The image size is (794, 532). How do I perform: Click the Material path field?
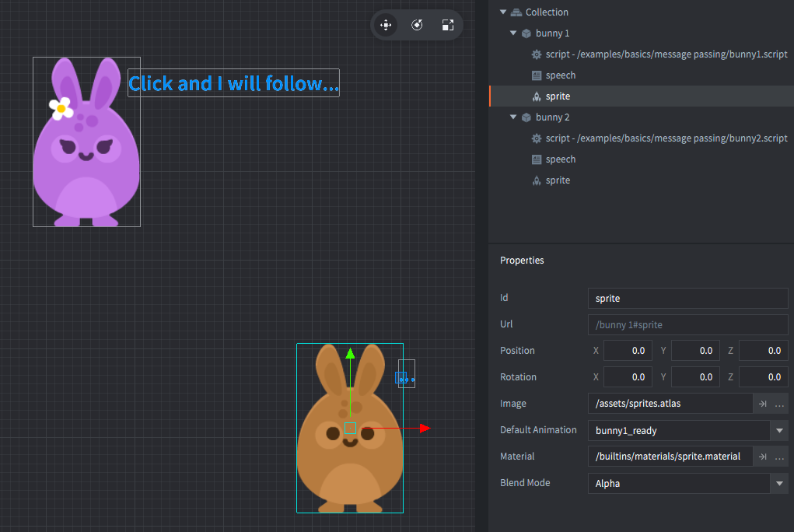(x=670, y=457)
